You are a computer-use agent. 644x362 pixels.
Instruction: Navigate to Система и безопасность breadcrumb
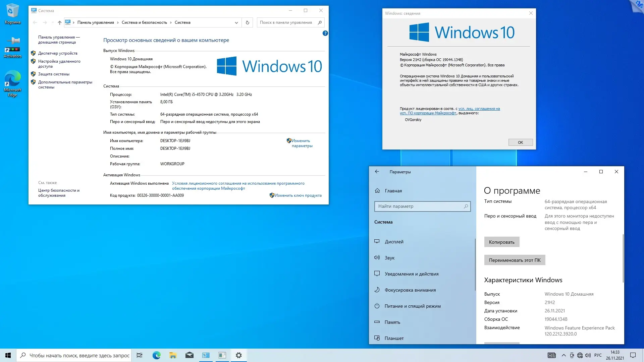click(x=144, y=22)
